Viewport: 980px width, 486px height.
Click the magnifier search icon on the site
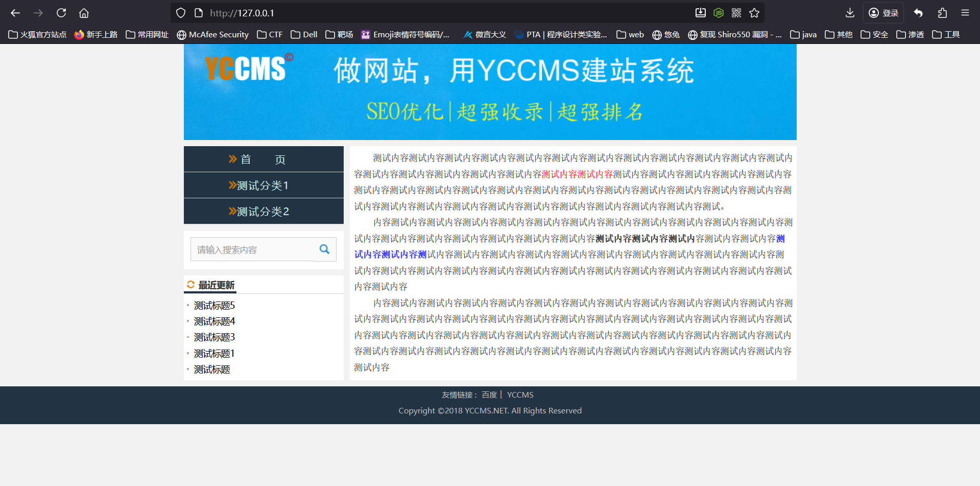[x=324, y=249]
